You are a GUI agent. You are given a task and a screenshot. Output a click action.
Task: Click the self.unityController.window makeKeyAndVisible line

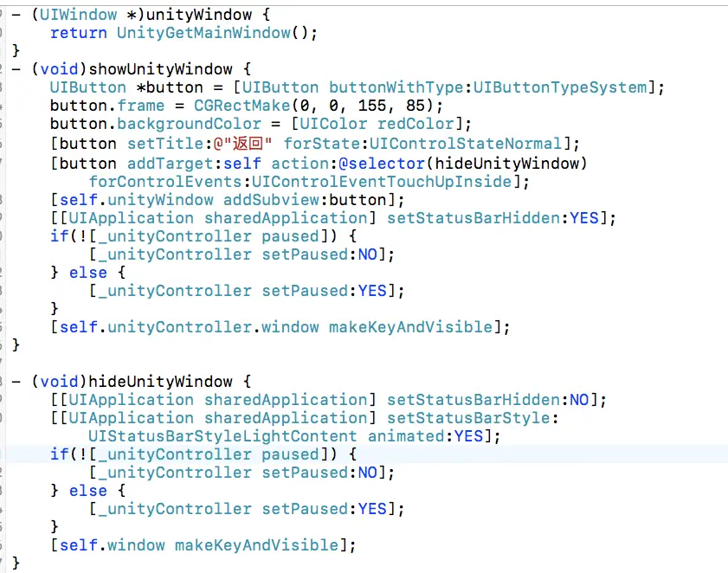280,327
